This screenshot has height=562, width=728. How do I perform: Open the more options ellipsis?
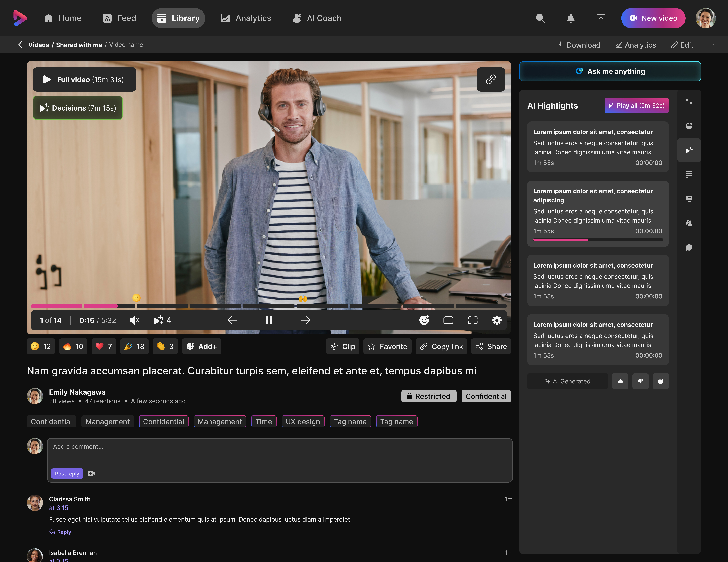[712, 45]
